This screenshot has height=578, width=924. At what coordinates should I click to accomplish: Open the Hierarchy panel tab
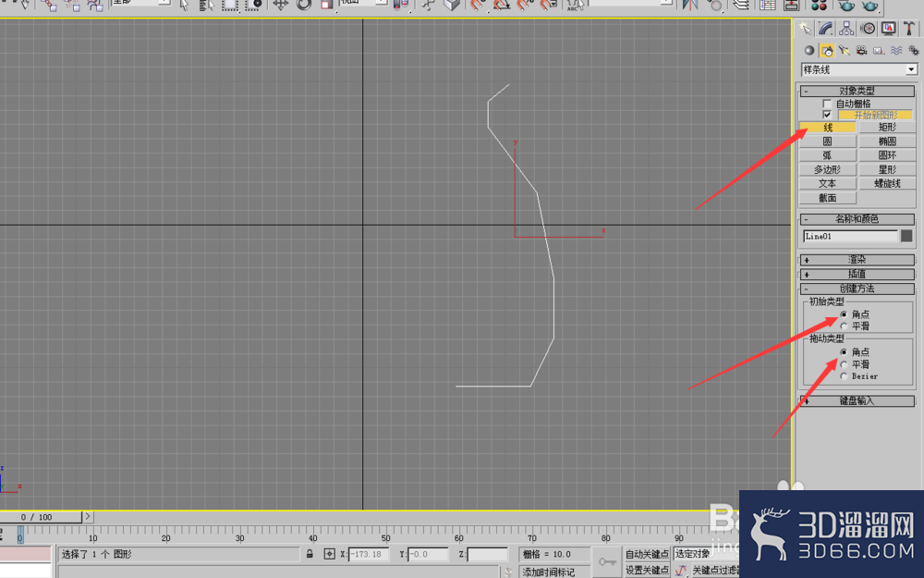[x=846, y=29]
